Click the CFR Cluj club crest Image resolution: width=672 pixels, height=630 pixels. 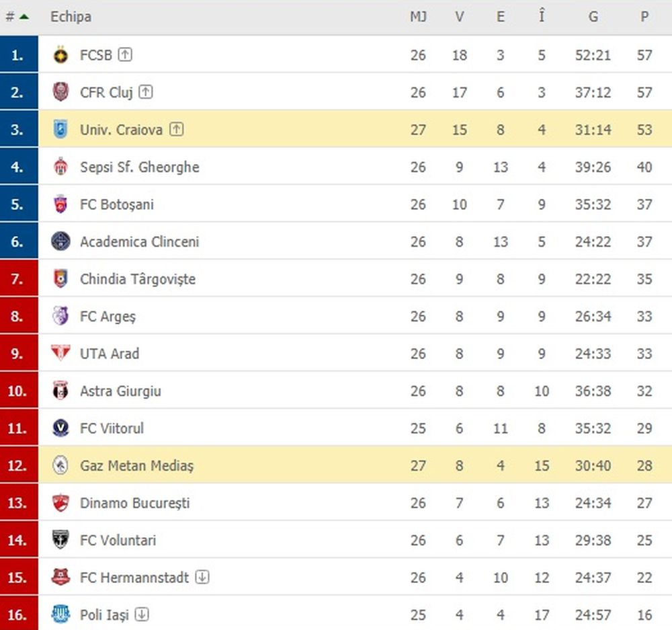60,92
